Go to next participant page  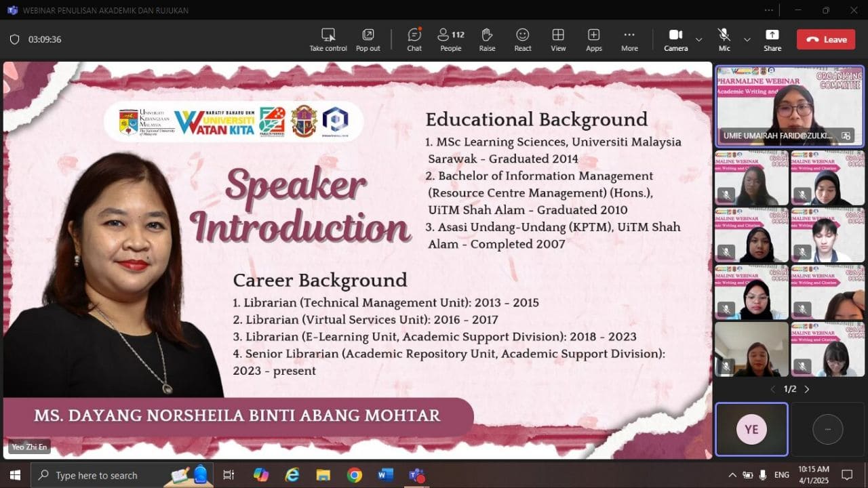[x=807, y=389]
